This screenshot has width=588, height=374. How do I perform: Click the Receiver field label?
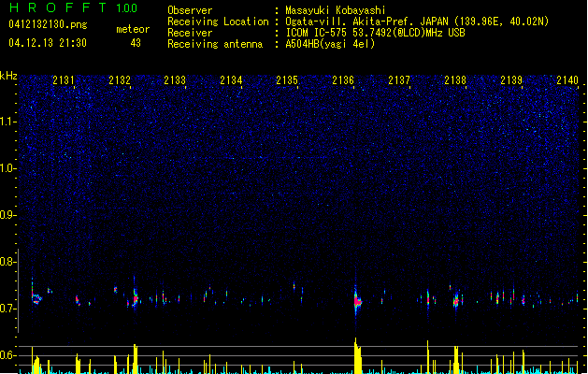point(190,33)
